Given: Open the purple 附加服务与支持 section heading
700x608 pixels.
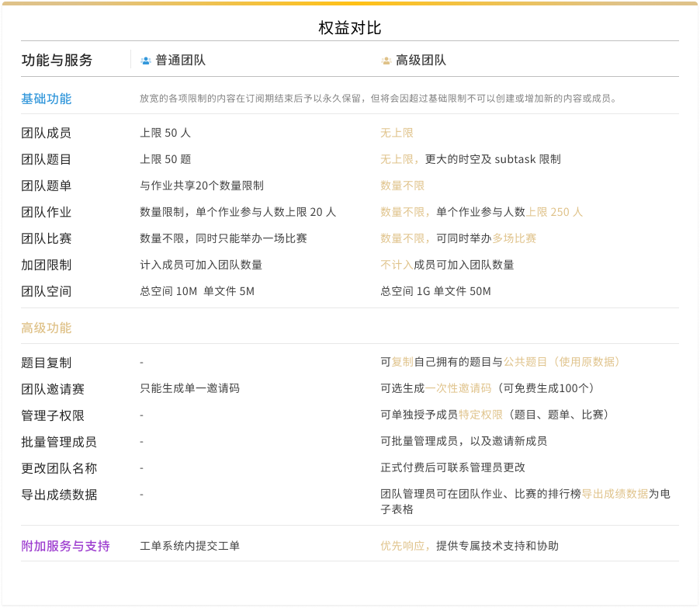Looking at the screenshot, I should (x=65, y=546).
